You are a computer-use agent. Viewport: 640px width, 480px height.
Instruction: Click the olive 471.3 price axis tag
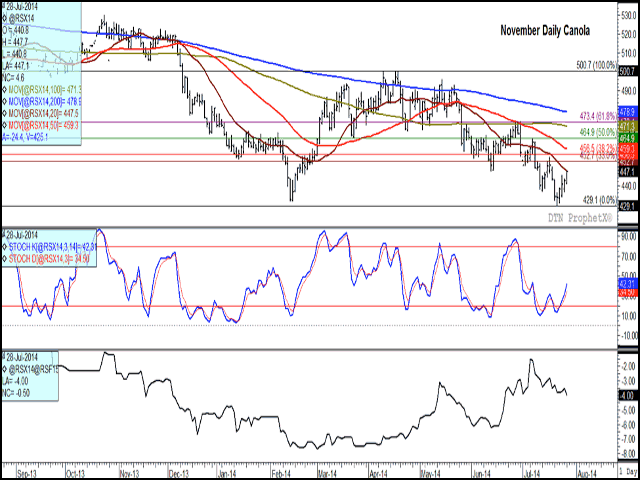point(629,124)
